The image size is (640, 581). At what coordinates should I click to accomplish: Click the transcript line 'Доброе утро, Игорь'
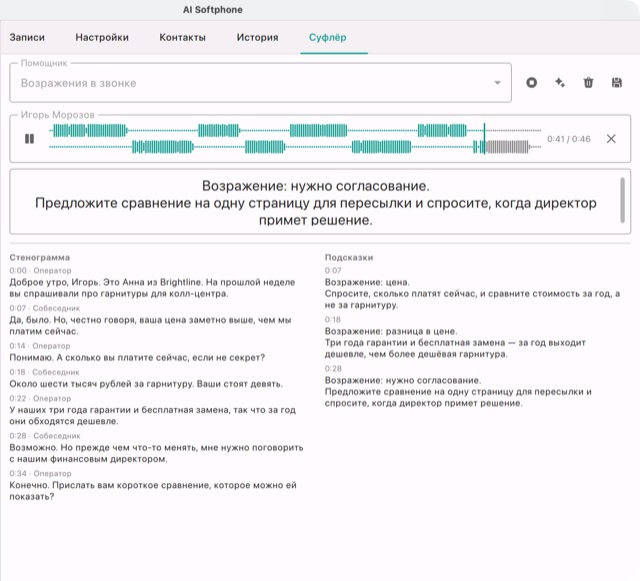(152, 288)
